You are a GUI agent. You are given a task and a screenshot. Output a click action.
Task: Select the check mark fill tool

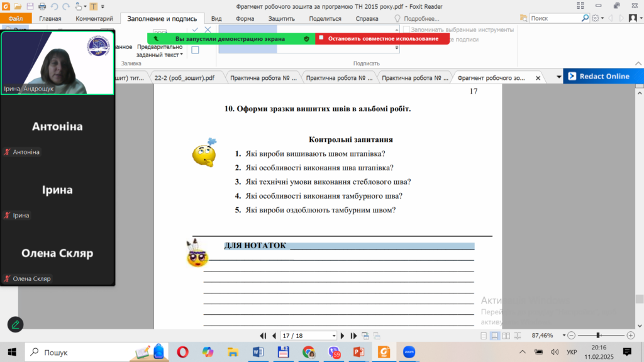pos(195,30)
